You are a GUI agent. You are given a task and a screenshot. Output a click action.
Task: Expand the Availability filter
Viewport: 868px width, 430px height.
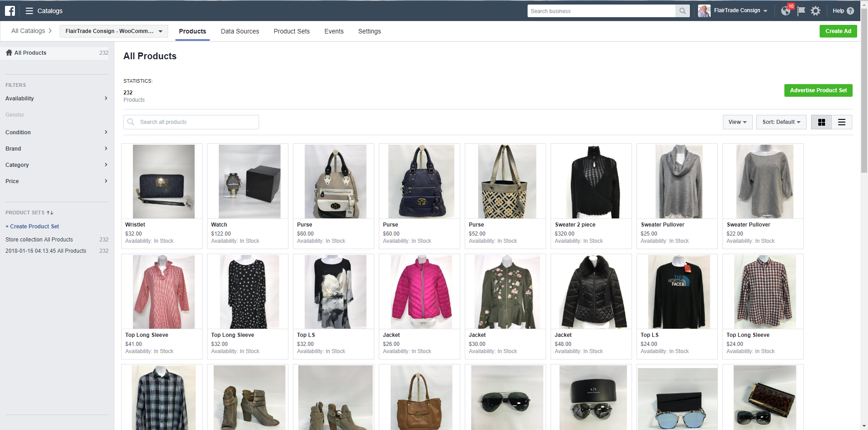[57, 99]
